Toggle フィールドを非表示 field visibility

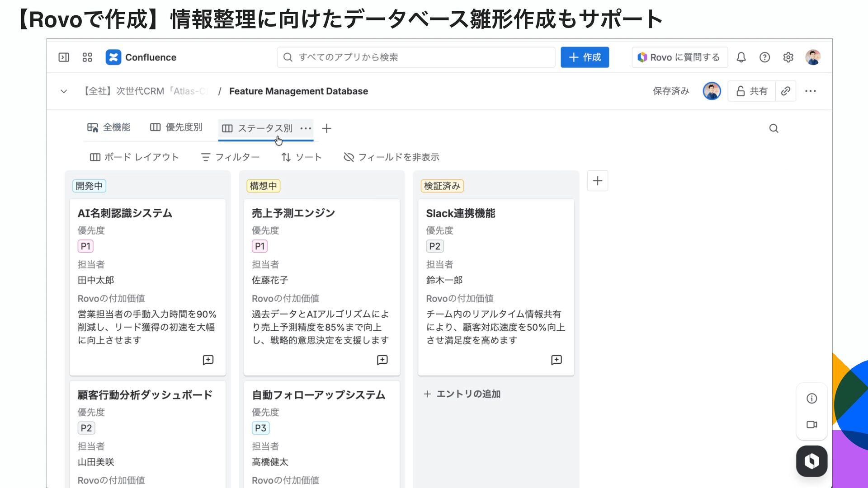[392, 157]
